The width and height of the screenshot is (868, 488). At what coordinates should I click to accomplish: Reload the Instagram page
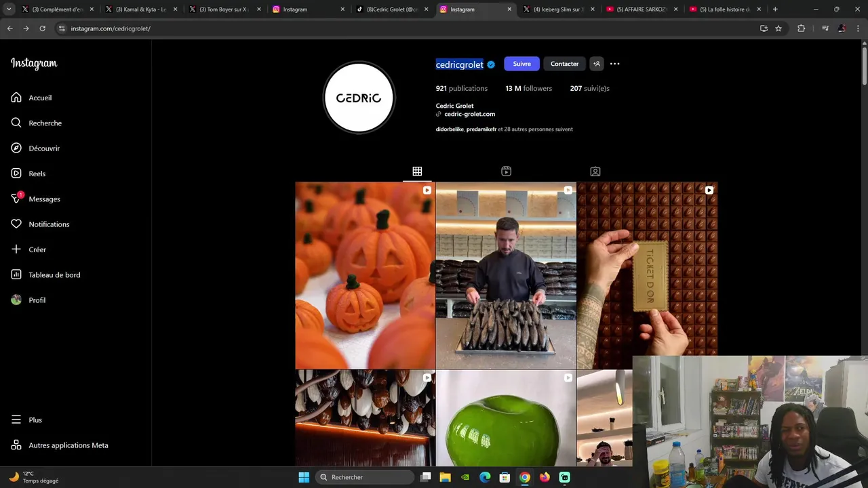pyautogui.click(x=42, y=28)
